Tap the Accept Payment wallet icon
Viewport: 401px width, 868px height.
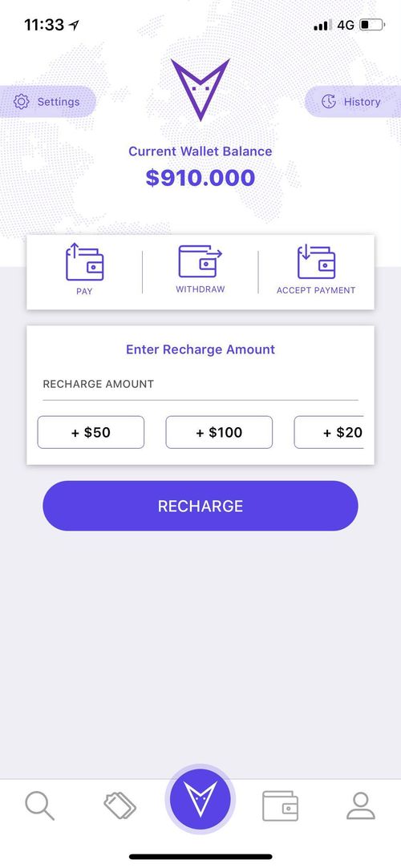[316, 262]
